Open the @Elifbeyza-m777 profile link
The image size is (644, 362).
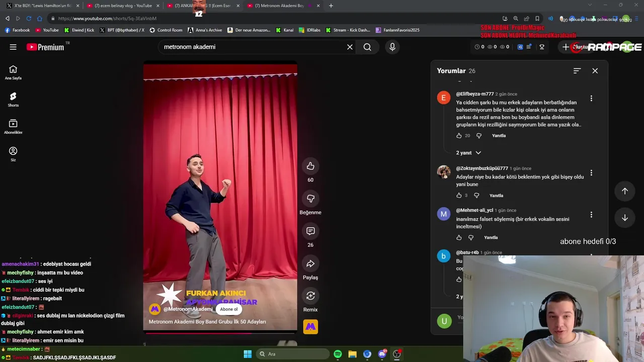click(x=474, y=94)
